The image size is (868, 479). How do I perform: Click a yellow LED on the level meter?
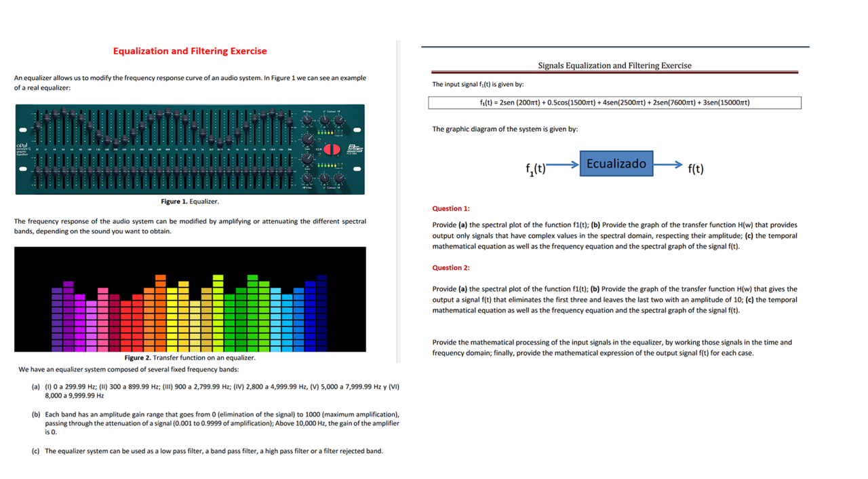coord(330,133)
